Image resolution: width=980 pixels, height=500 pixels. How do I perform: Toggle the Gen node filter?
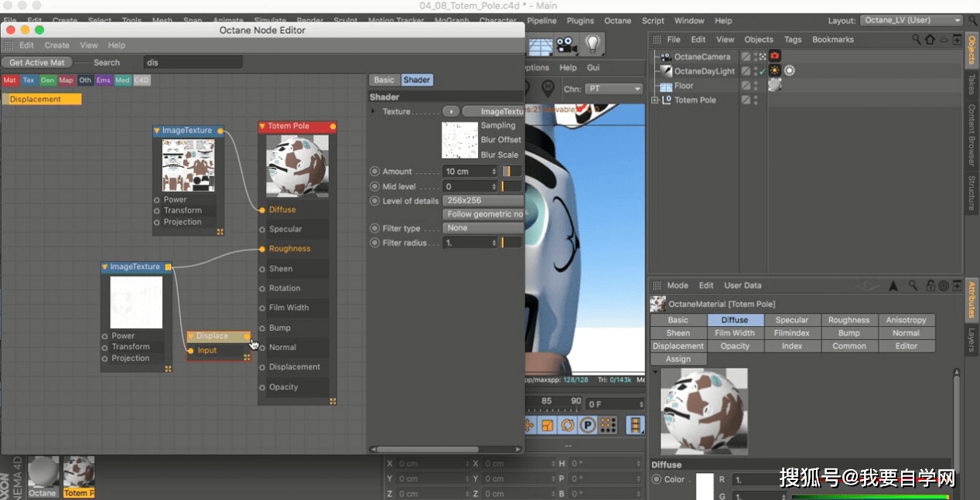48,80
